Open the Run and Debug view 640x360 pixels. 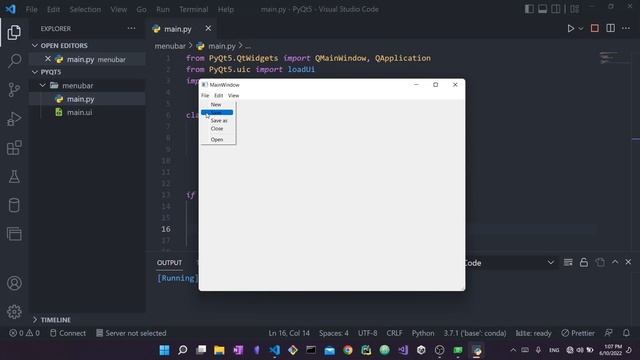point(14,118)
